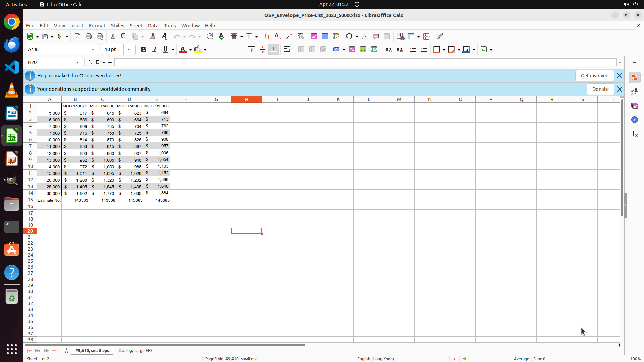
Task: Expand the Name Box dropdown arrow
Action: coord(77,63)
